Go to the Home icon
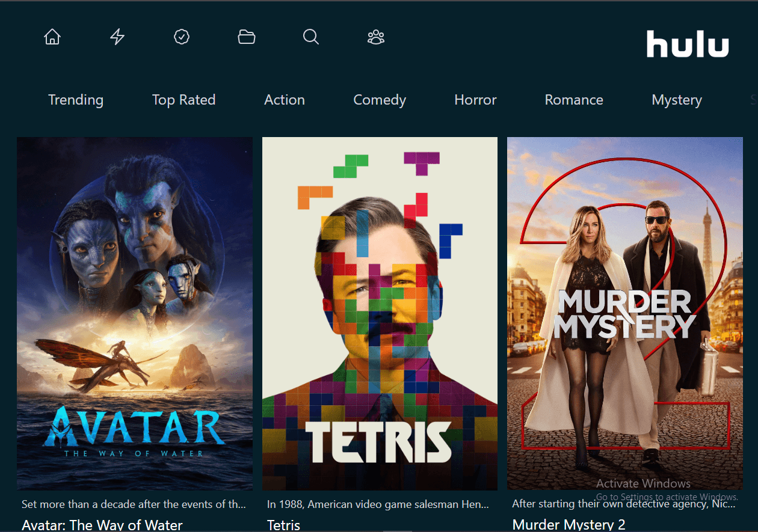 point(52,37)
